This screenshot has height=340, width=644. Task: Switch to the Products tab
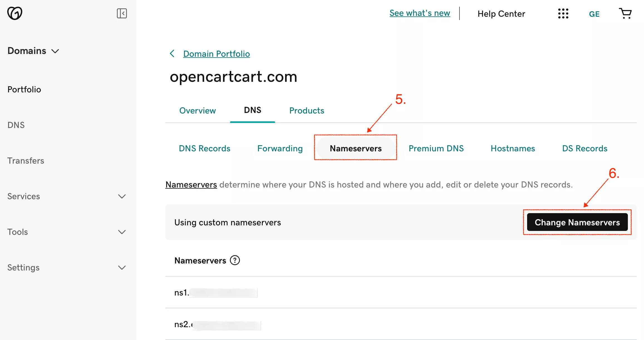[306, 111]
